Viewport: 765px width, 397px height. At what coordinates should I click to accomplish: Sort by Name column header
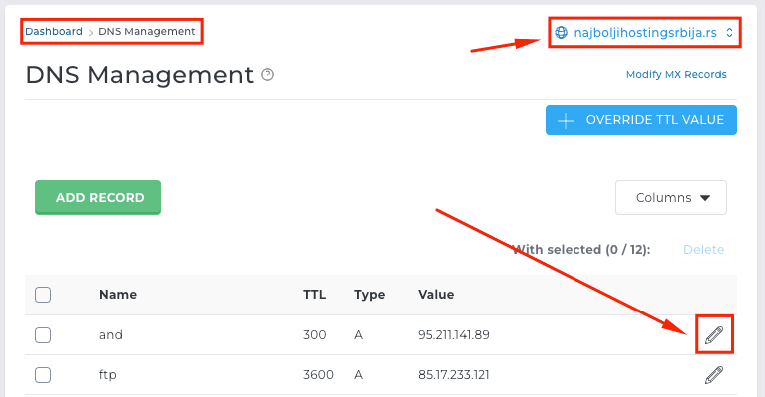pos(118,295)
